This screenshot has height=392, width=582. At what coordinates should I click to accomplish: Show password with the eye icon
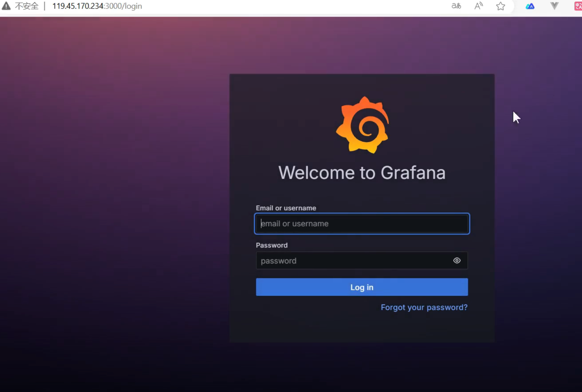(457, 261)
